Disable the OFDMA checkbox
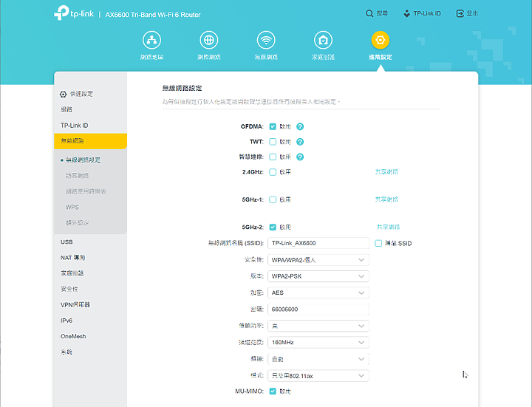The image size is (532, 407). coord(273,126)
